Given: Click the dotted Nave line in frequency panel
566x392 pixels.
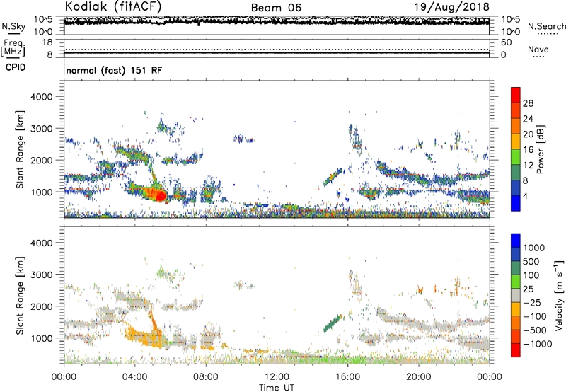Looking at the screenshot, I should coord(277,50).
